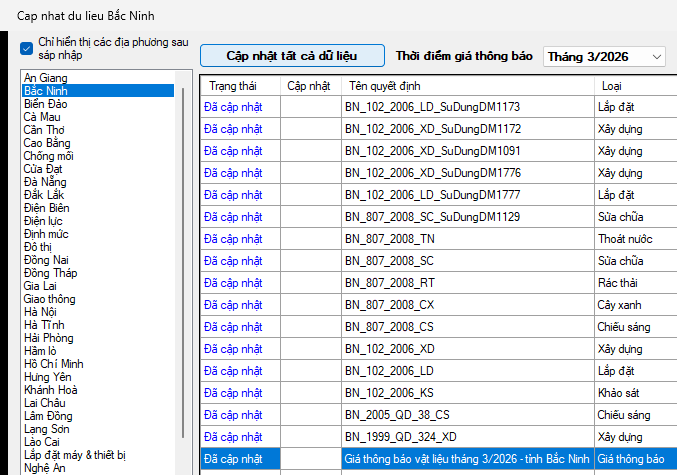The height and width of the screenshot is (475, 677).
Task: Click the 'Cập nhật' column header
Action: tap(308, 86)
